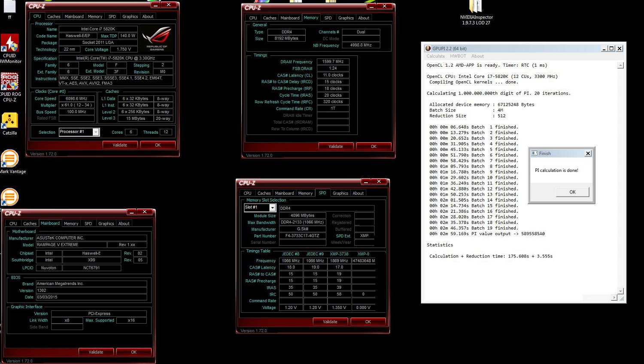
Task: Click the DRAM Frequency 1599.7 MHz value
Action: 333,61
